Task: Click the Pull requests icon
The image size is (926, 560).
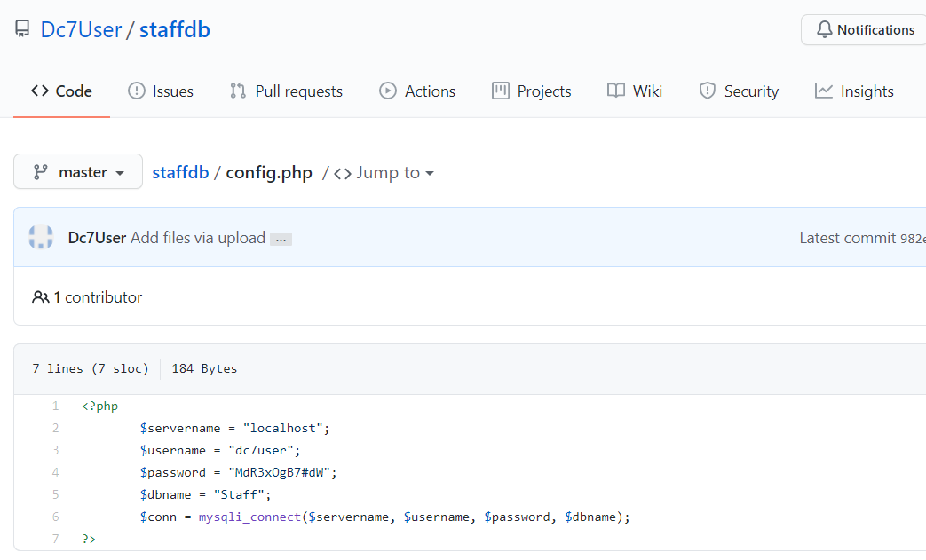Action: (238, 91)
